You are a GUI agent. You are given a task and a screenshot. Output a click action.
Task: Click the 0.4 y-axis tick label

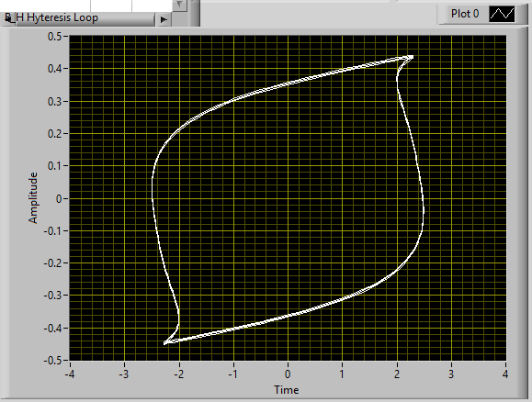point(54,69)
